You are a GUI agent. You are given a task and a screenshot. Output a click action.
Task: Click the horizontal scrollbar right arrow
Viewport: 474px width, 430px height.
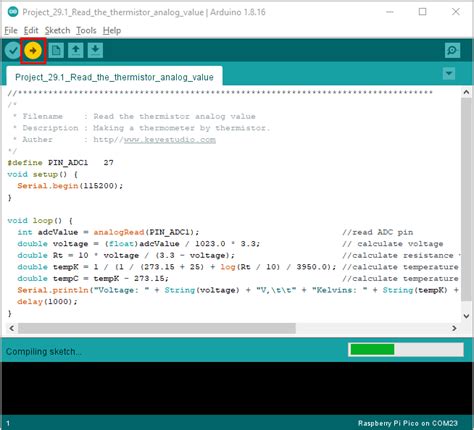[x=454, y=328]
